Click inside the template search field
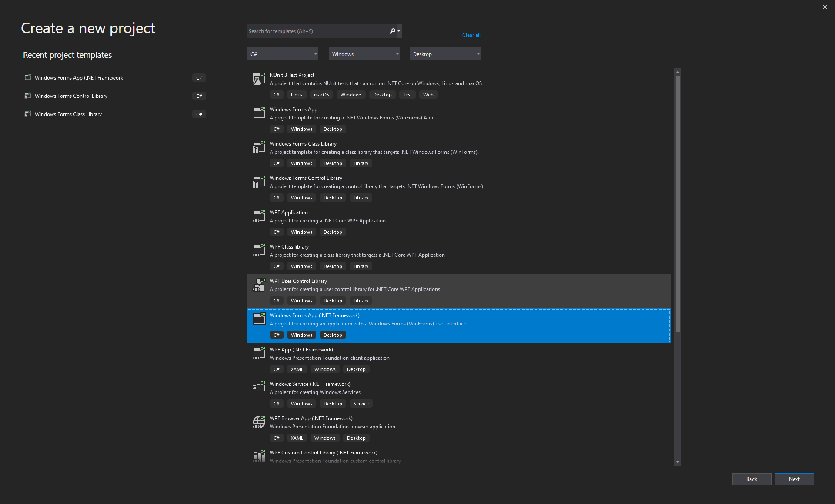Viewport: 835px width, 504px height. point(317,31)
